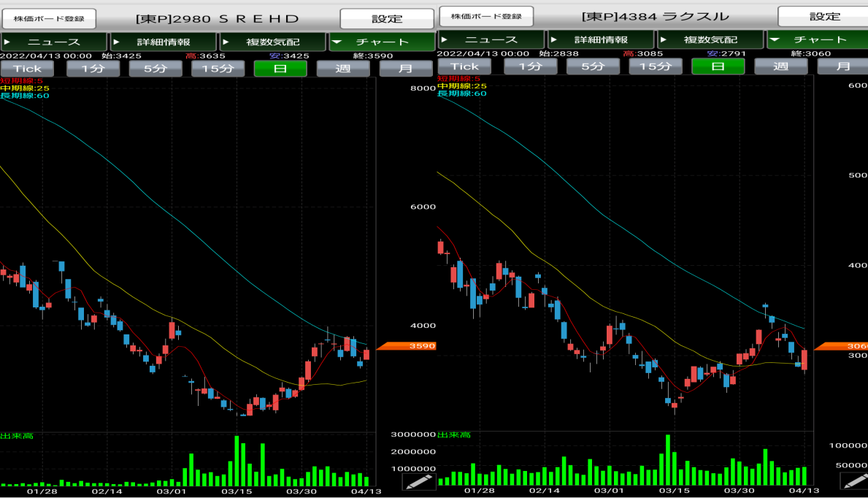Switch SREHD chart to 週 weekly view
This screenshot has height=498, width=868.
[x=343, y=68]
